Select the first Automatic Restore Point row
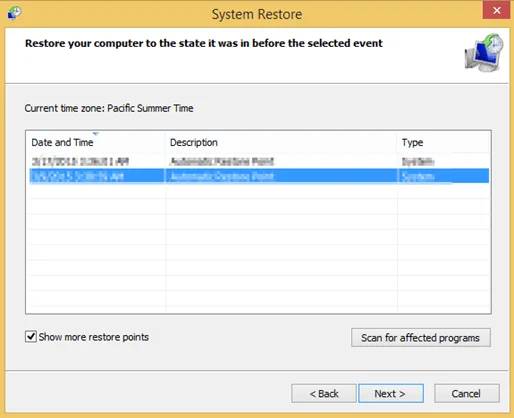 pos(258,162)
